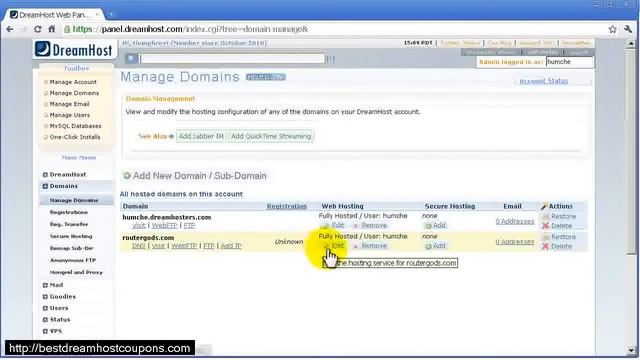Go back using browser back arrow

coord(10,29)
